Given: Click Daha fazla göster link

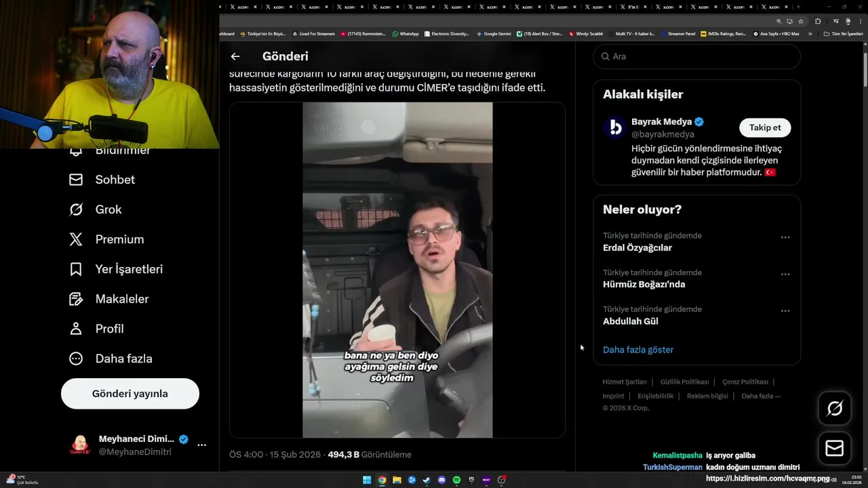Looking at the screenshot, I should [638, 350].
